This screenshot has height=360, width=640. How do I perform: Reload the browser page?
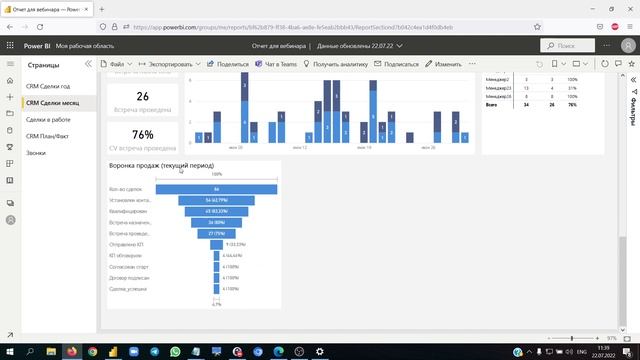click(x=40, y=27)
